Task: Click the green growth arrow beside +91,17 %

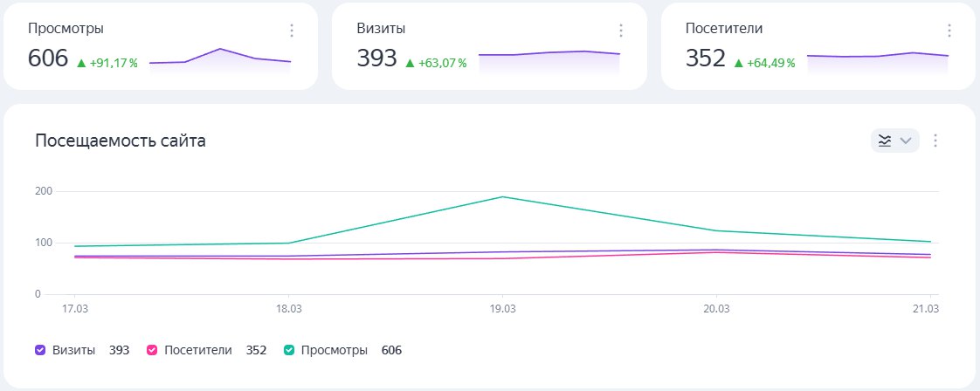Action: pos(81,63)
